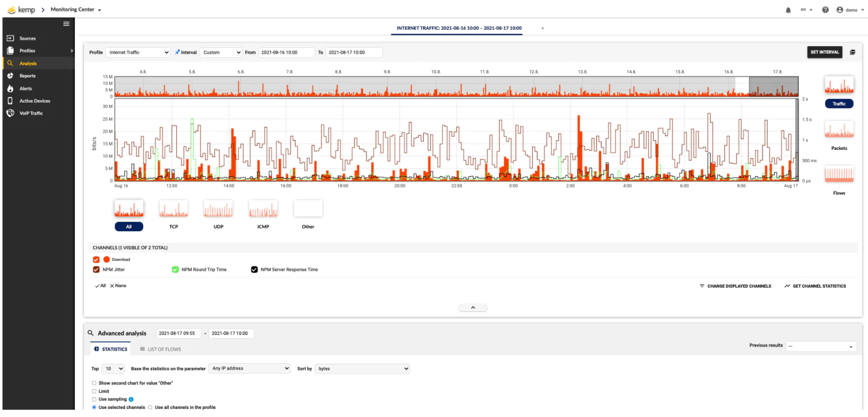Click Get Channel Statistics link
868x417 pixels.
point(815,286)
